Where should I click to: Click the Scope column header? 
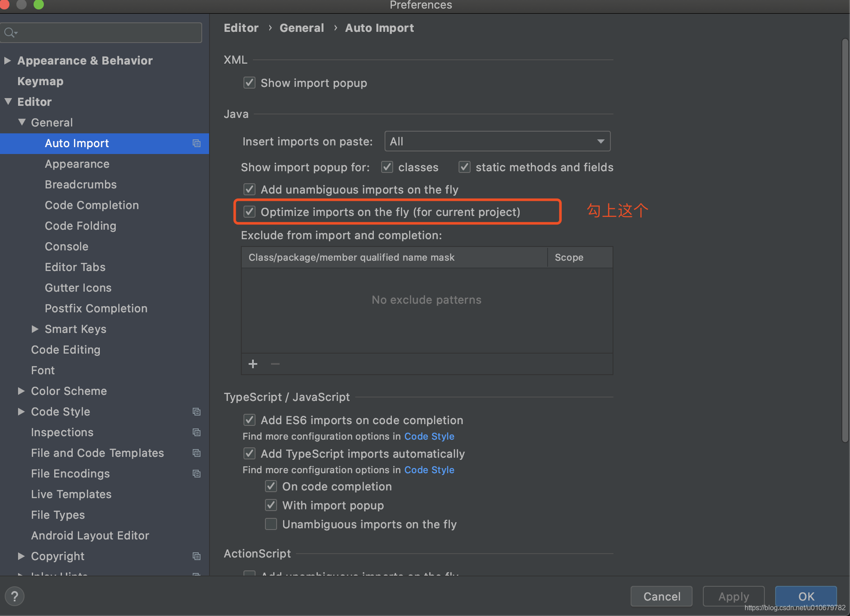[x=580, y=257]
